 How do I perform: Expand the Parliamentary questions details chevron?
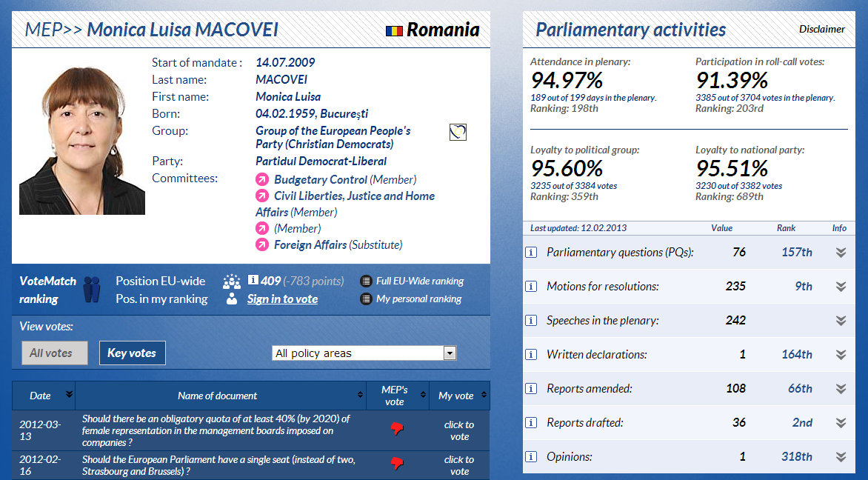[841, 253]
